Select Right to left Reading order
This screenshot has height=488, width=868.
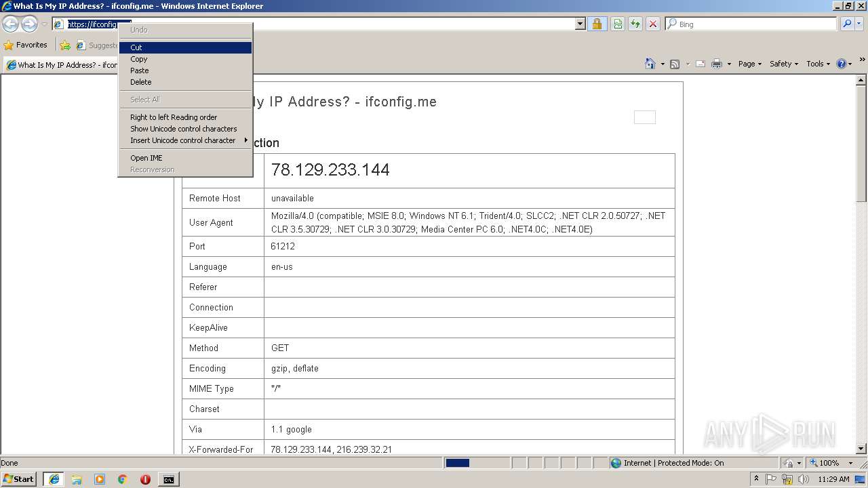click(185, 117)
